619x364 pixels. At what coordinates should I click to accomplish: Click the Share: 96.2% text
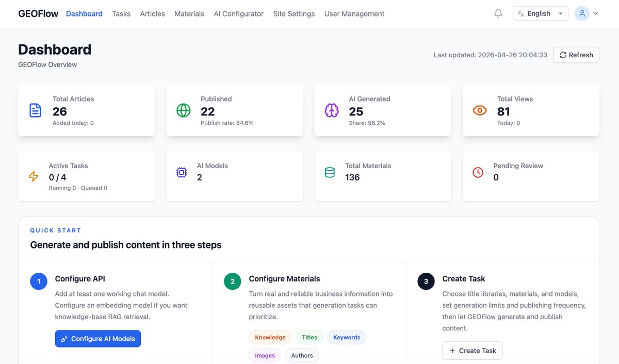click(x=367, y=123)
